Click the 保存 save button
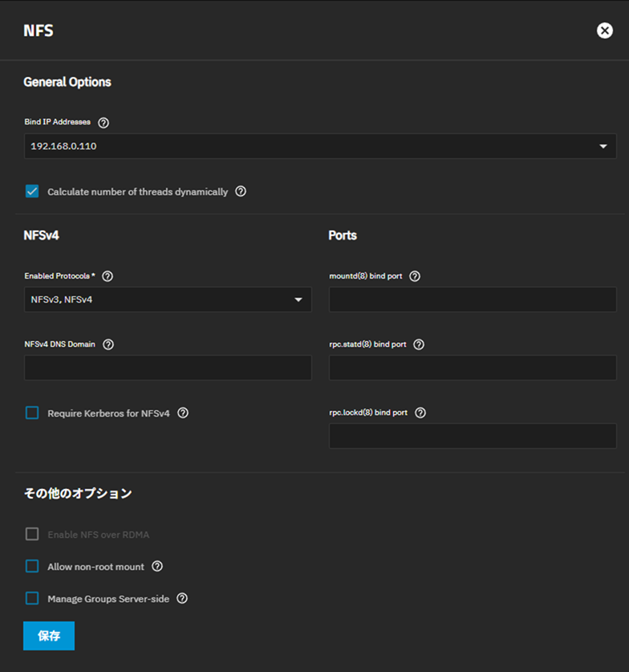This screenshot has width=629, height=672. click(49, 636)
